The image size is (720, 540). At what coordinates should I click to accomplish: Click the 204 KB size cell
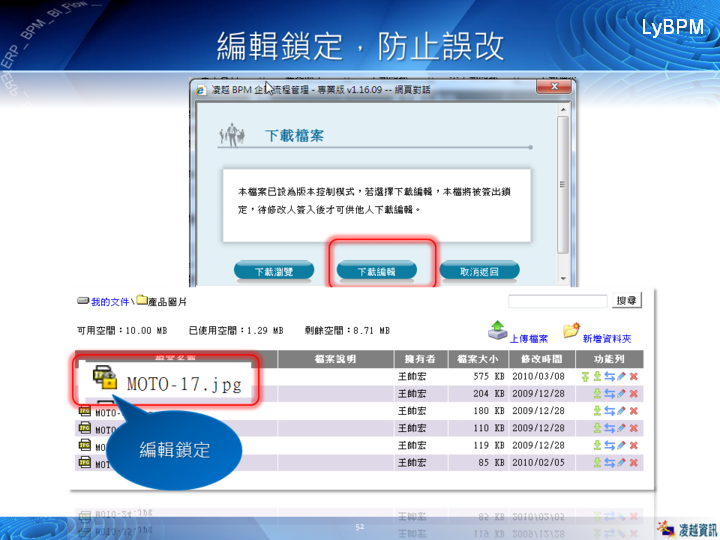[x=489, y=394]
